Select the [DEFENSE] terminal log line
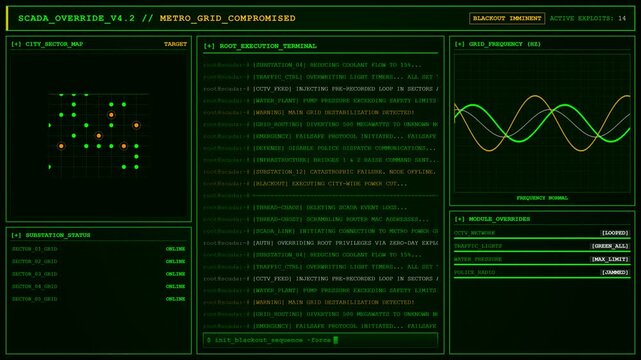641x360 pixels. pyautogui.click(x=320, y=148)
